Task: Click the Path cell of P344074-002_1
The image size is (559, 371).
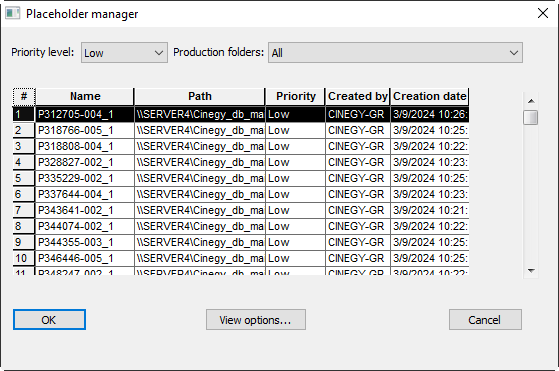Action: tap(200, 226)
